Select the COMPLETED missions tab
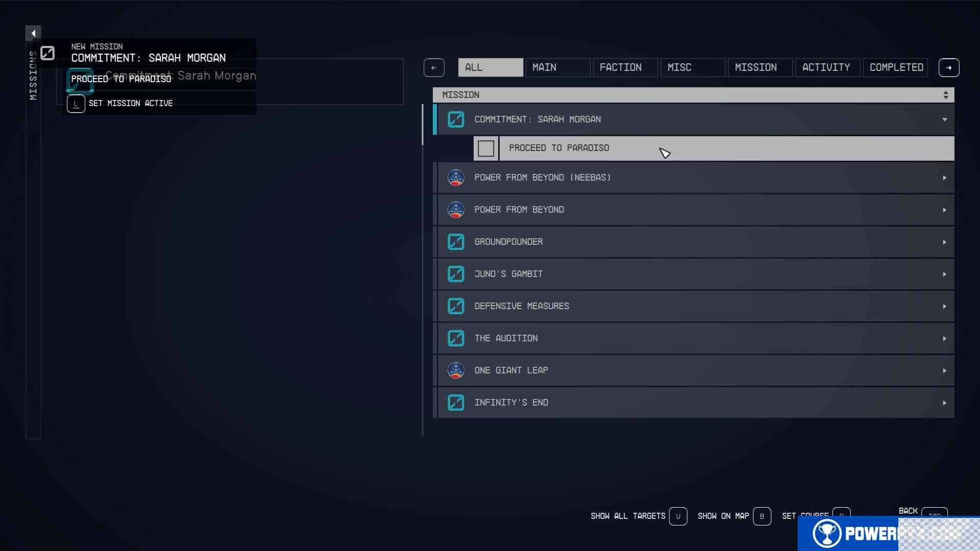This screenshot has width=980, height=551. coord(896,67)
